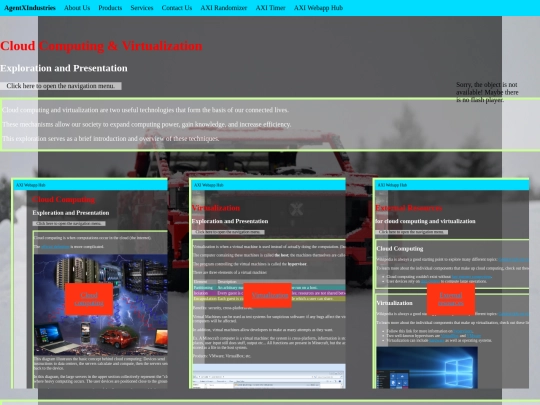540x405 pixels.
Task: Click the main page Exploration and Presentation subtitle
Action: [x=64, y=68]
